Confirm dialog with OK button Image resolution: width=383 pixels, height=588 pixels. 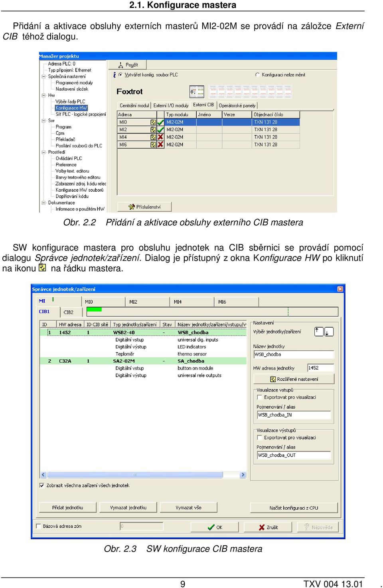(x=215, y=527)
